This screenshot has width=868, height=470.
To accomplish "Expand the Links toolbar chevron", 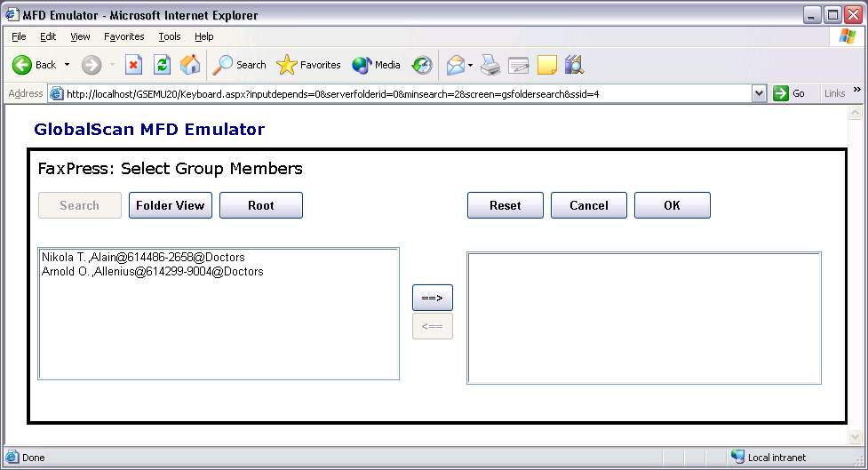I will [x=857, y=90].
